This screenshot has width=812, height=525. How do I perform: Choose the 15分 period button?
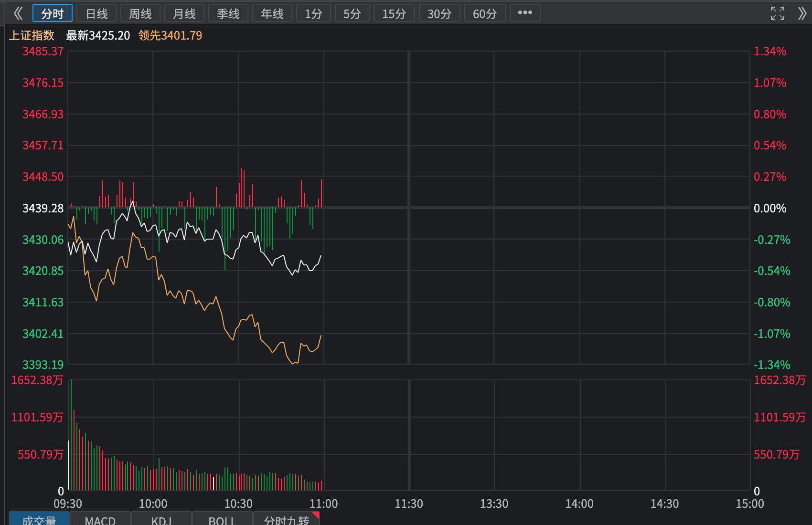pyautogui.click(x=394, y=13)
